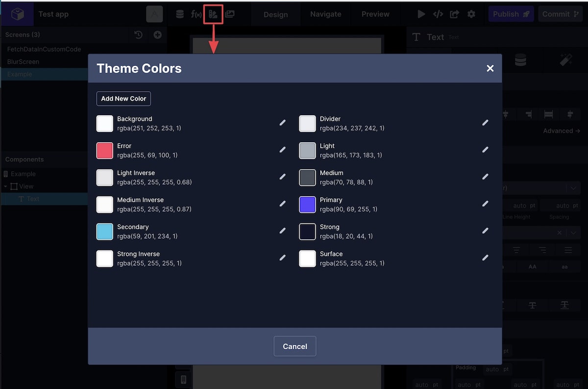
Task: Click the play icon in top toolbar
Action: click(421, 14)
